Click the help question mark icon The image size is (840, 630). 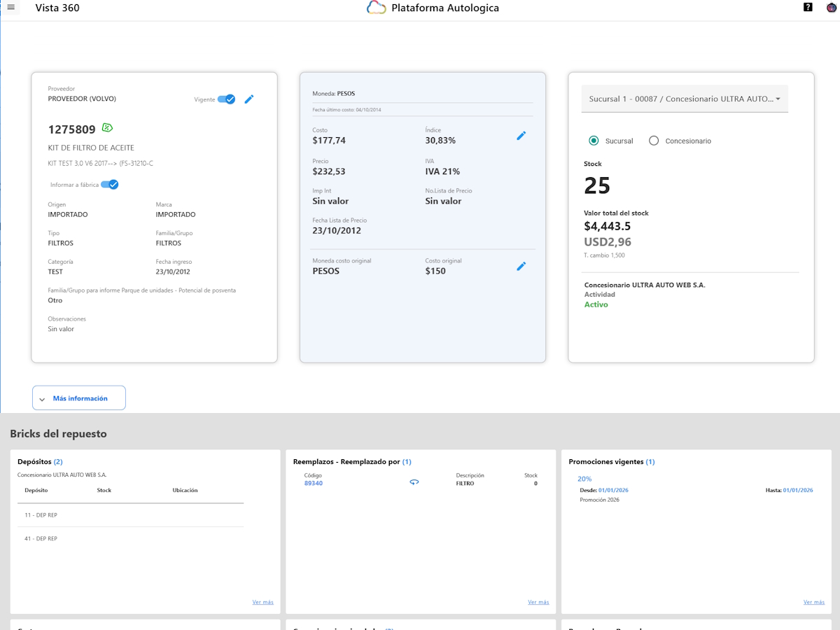coord(808,7)
